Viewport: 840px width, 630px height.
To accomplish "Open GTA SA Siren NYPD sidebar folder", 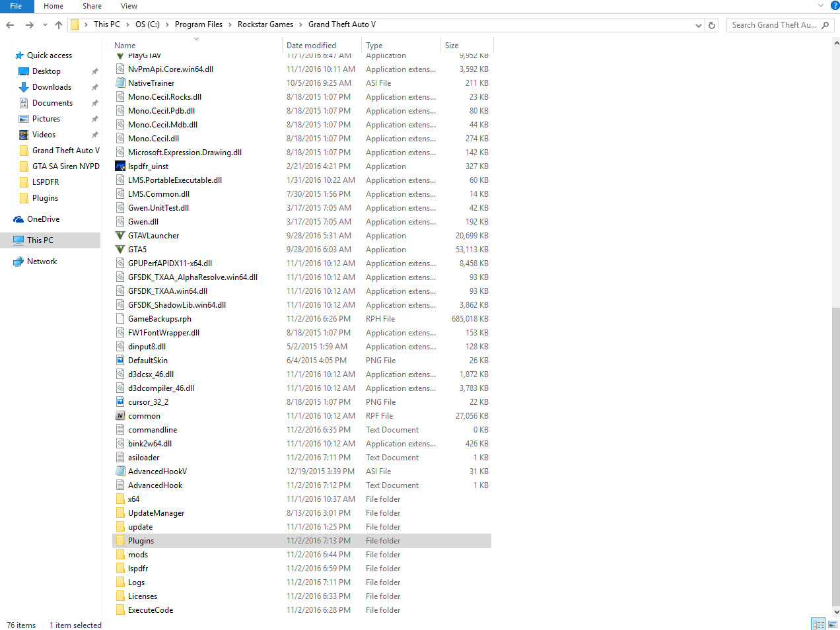I will coord(65,166).
